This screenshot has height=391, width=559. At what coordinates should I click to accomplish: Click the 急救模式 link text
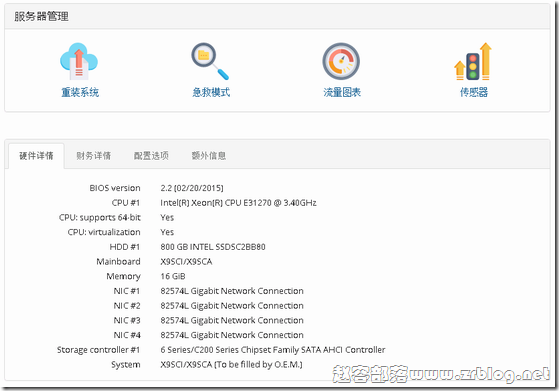tap(211, 92)
